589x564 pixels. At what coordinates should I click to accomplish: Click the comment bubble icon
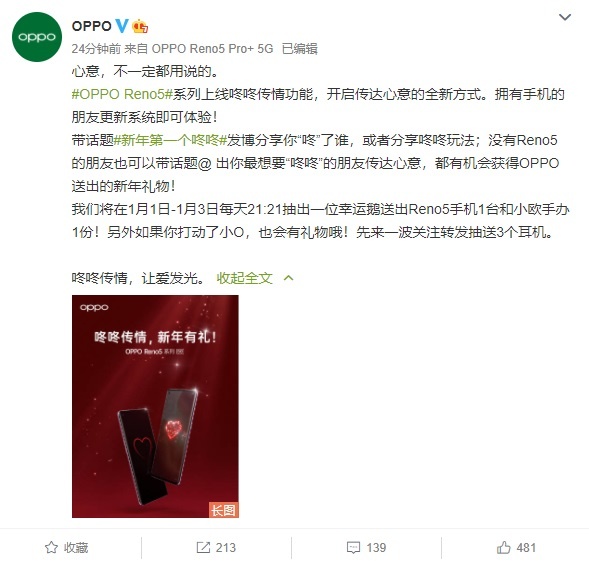click(353, 548)
